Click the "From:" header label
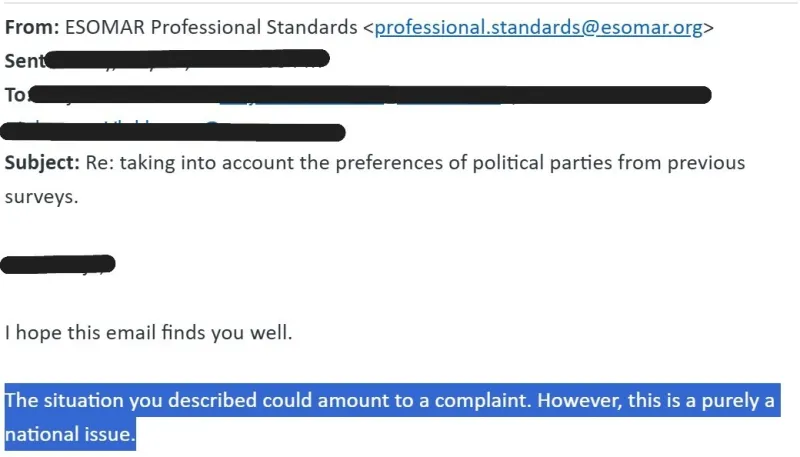800x457 pixels. (x=31, y=28)
